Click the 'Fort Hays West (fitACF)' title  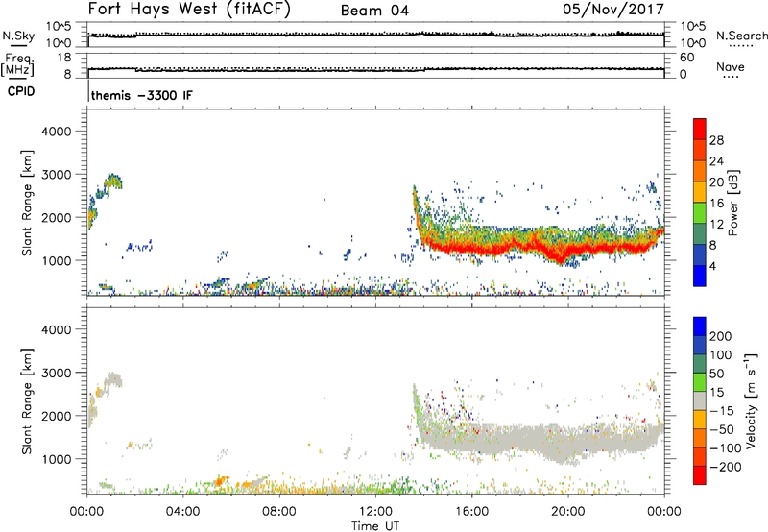tap(189, 9)
